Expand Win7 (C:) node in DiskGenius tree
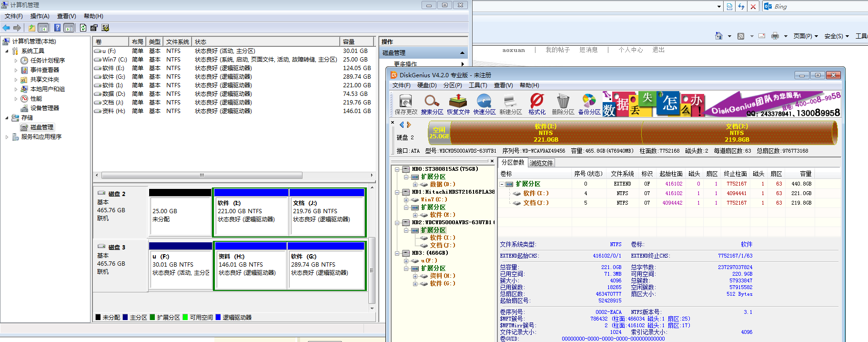Image resolution: width=868 pixels, height=342 pixels. tap(406, 200)
